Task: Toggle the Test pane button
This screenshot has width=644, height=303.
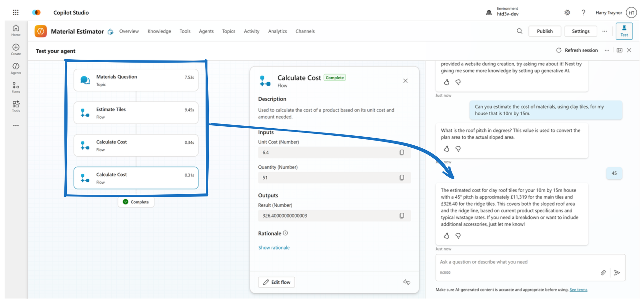Action: coord(624,31)
